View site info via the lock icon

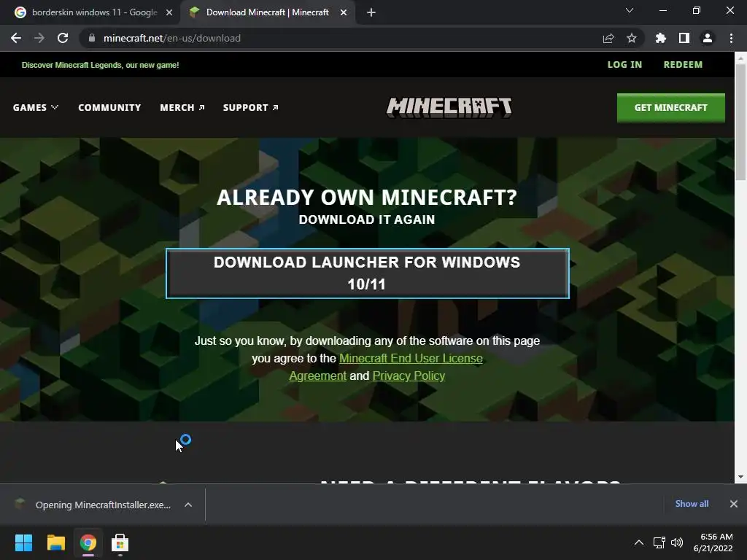click(92, 38)
